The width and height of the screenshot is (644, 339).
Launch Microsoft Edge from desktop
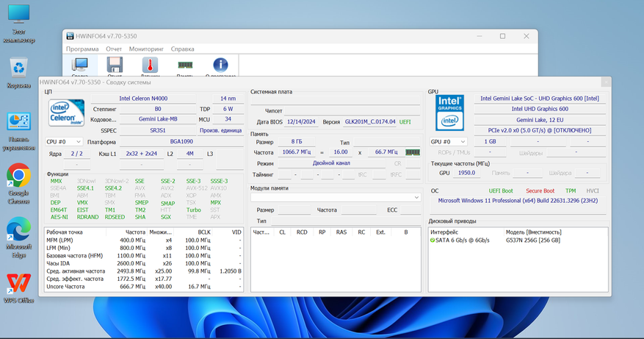(18, 238)
